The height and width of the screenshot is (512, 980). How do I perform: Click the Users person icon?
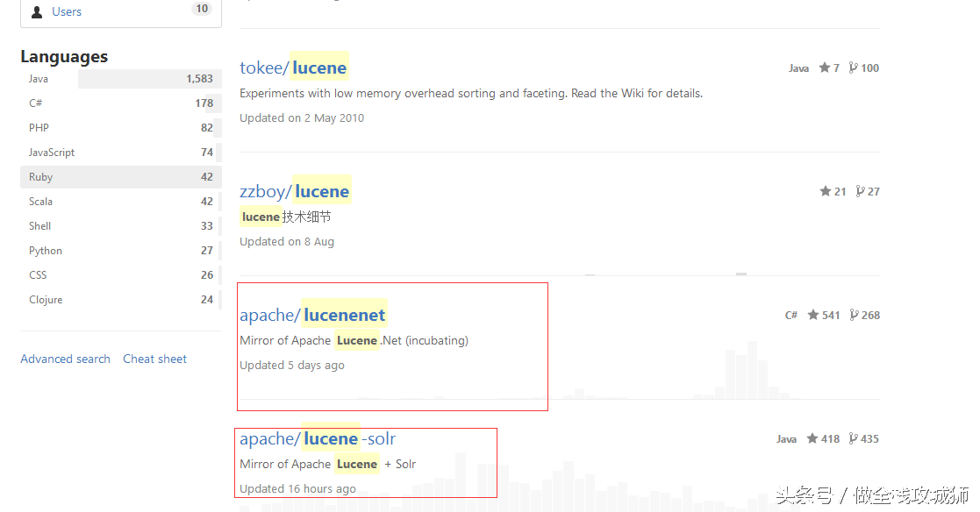[37, 12]
